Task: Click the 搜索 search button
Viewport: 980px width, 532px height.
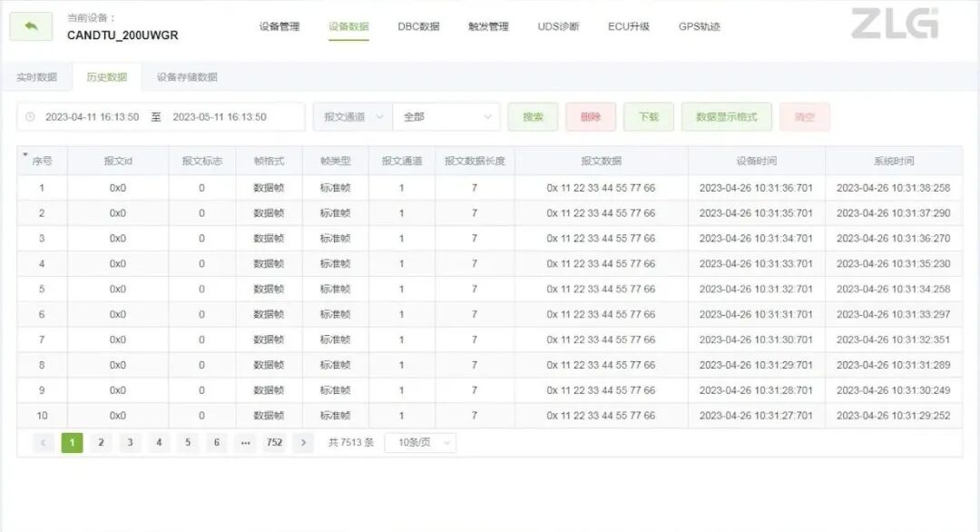Action: [533, 117]
